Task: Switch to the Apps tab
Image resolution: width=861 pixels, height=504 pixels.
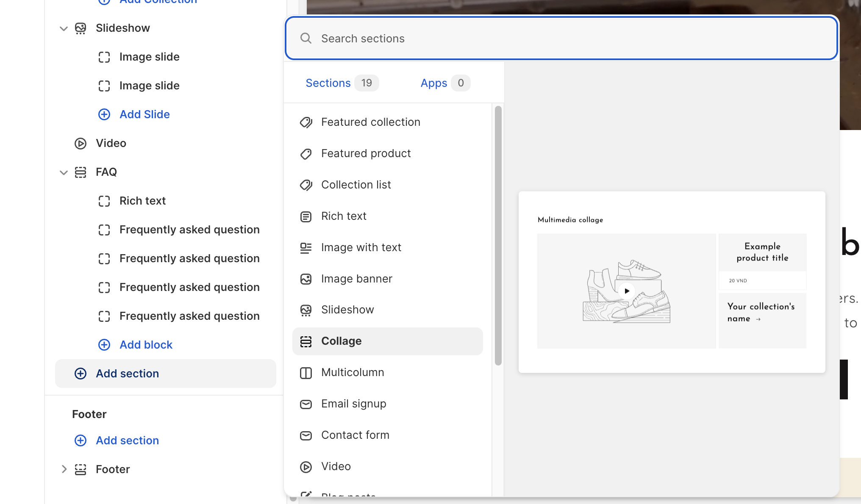Action: coord(434,83)
